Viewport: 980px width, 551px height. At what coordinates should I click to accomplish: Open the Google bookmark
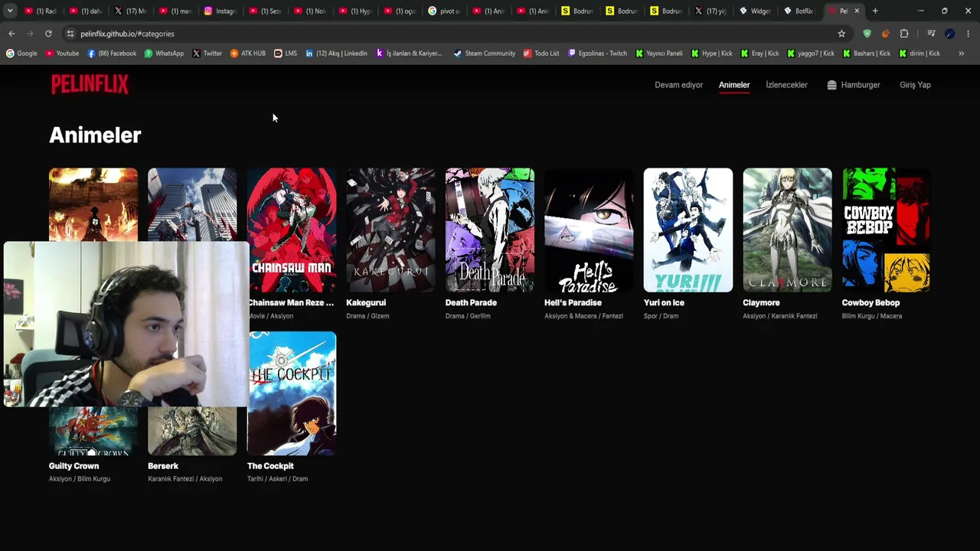21,54
